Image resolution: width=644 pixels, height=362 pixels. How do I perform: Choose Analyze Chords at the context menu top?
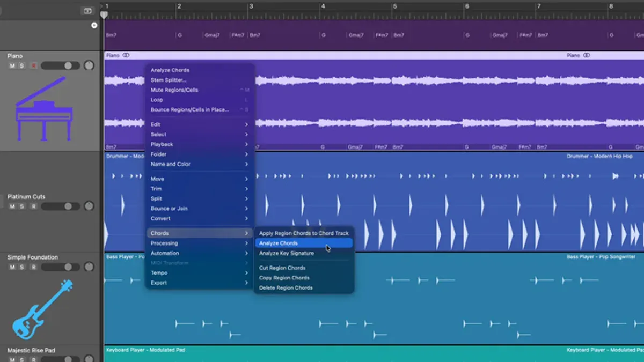tap(200, 70)
